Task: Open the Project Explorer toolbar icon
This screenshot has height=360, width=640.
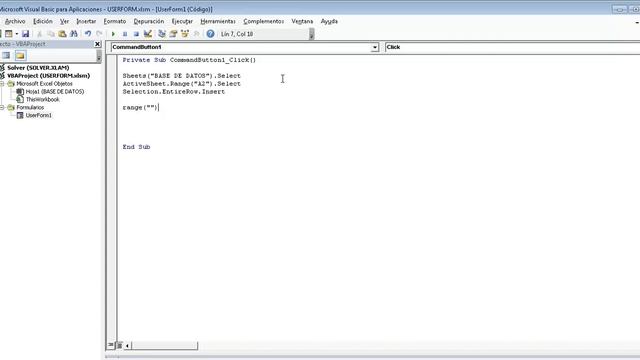Action: coord(162,34)
